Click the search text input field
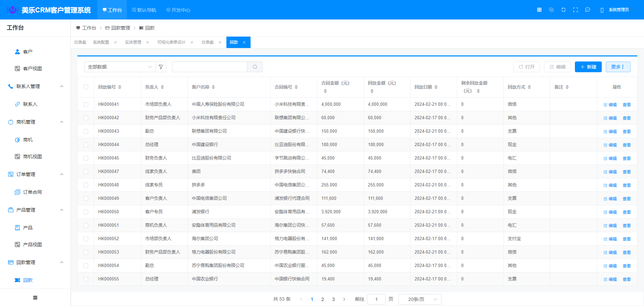This screenshot has width=644, height=306. (x=209, y=67)
